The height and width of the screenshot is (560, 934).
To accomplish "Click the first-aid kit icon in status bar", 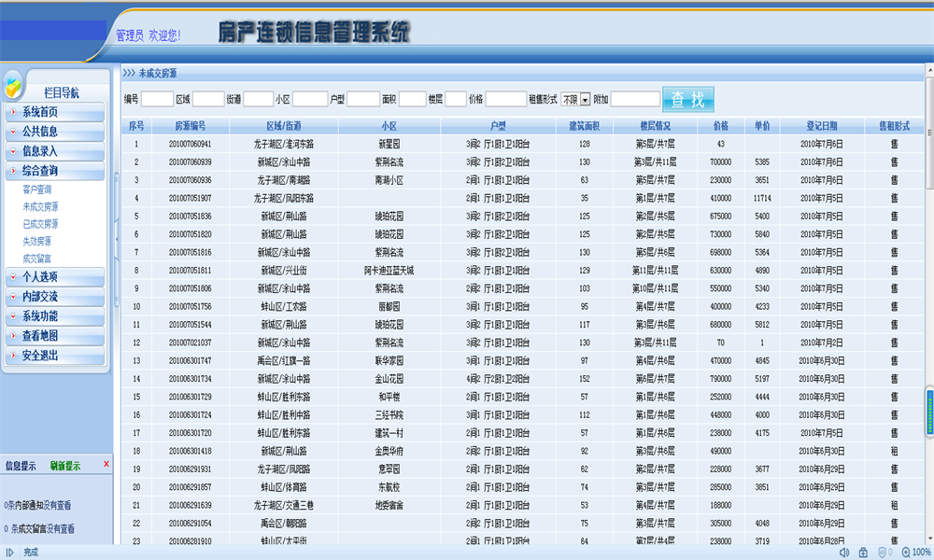I will click(863, 553).
